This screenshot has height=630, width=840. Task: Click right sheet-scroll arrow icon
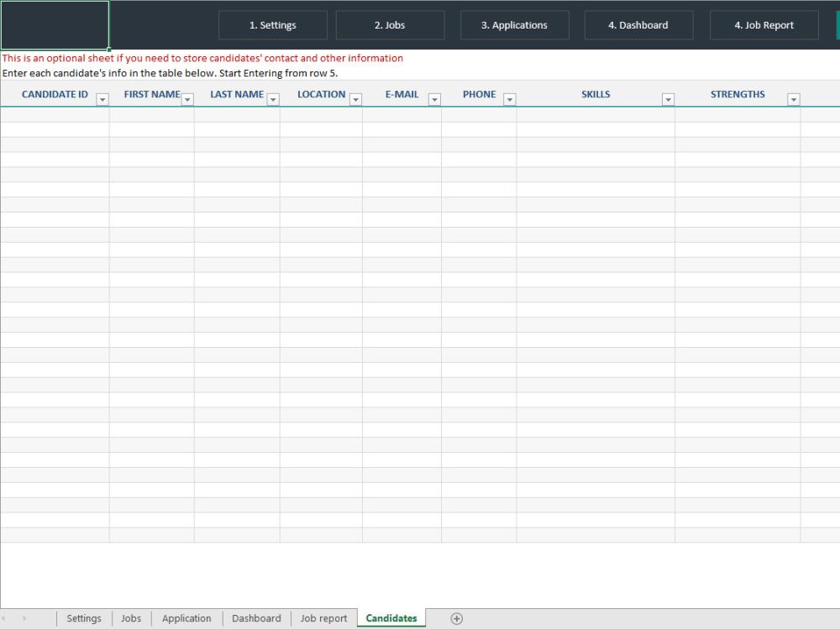tap(24, 618)
